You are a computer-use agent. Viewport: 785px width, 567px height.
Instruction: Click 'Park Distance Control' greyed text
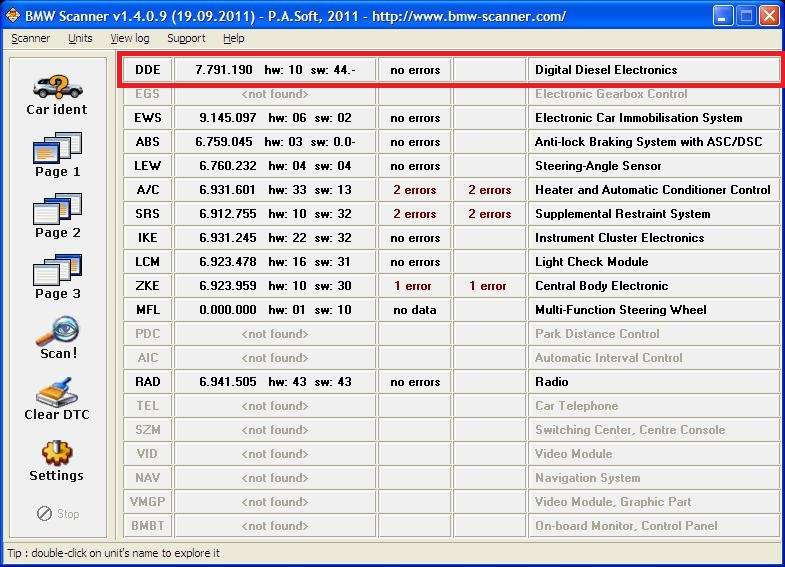597,334
